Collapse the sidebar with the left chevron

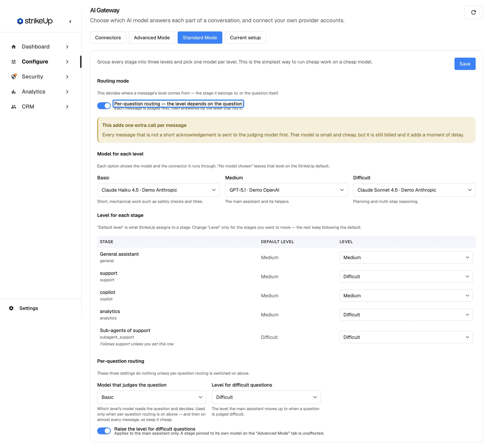point(70,21)
